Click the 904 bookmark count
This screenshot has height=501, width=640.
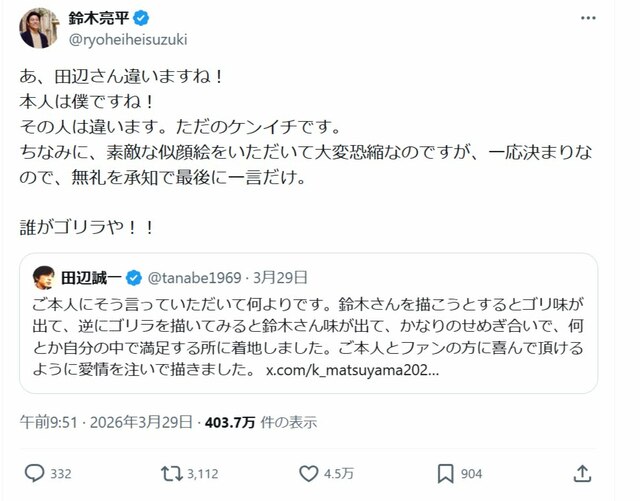472,473
